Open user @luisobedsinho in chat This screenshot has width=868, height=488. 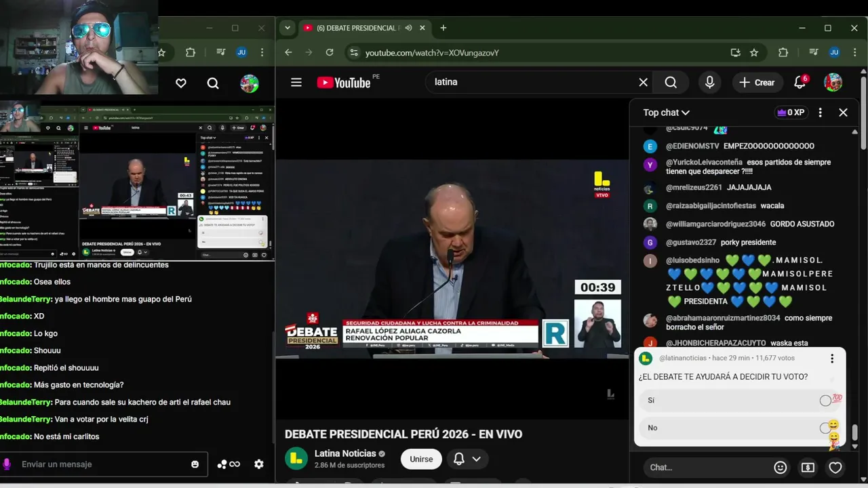[x=692, y=260]
